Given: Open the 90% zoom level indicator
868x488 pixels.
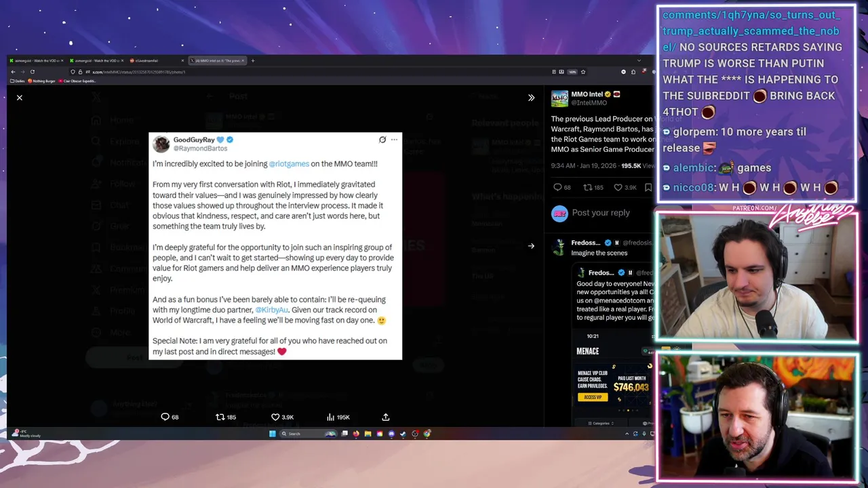Looking at the screenshot, I should pyautogui.click(x=572, y=72).
